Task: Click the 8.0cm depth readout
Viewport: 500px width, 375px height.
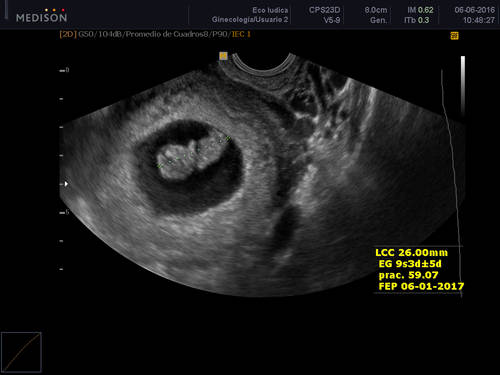Action: tap(376, 10)
